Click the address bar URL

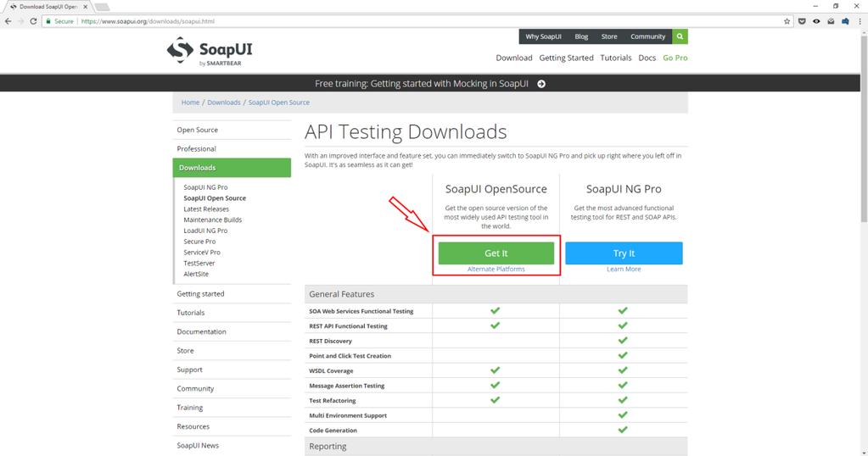[x=148, y=21]
